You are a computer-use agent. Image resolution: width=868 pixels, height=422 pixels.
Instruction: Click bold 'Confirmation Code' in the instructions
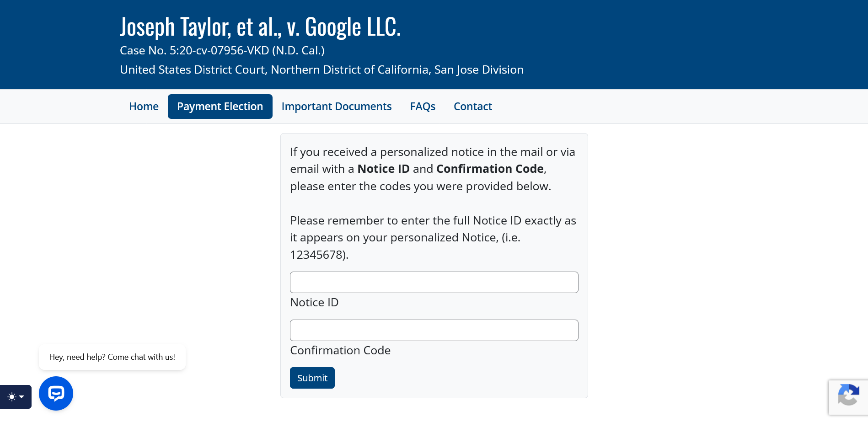490,169
